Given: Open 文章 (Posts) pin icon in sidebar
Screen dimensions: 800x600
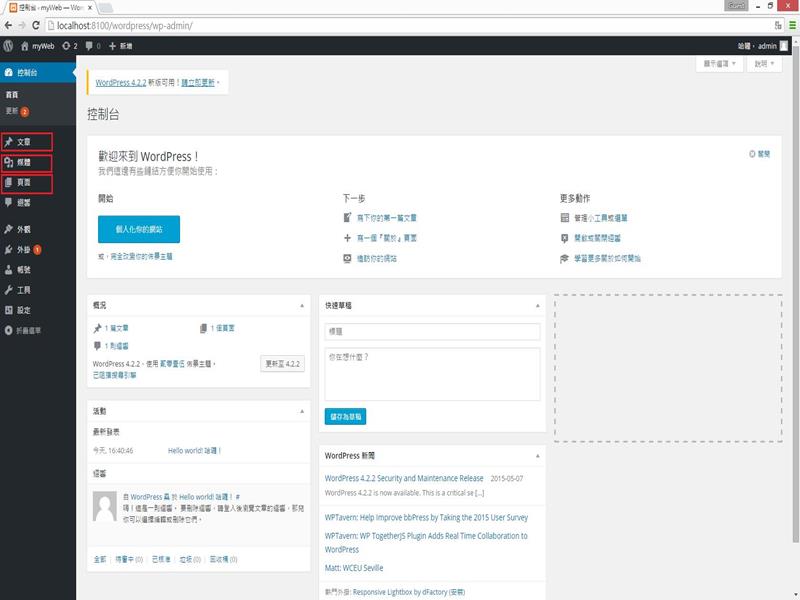Looking at the screenshot, I should (x=8, y=142).
